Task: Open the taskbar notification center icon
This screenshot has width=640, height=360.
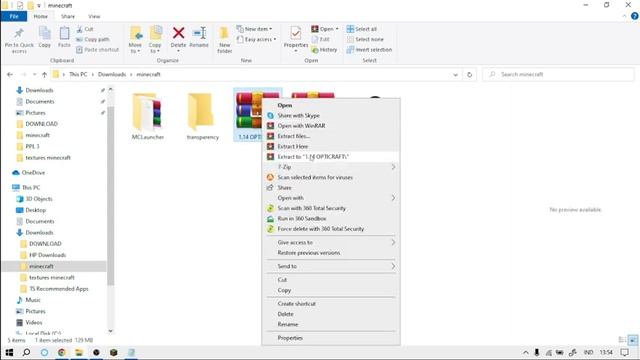Action: click(624, 352)
